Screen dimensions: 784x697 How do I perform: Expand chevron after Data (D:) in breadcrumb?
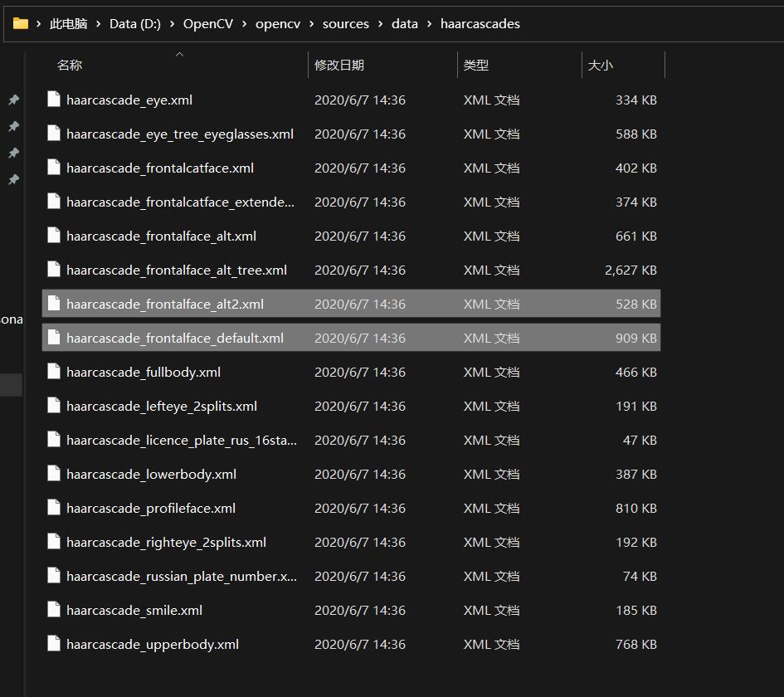pyautogui.click(x=172, y=24)
